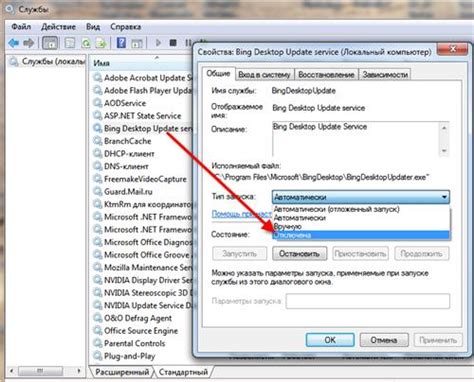The height and width of the screenshot is (382, 474).
Task: Select the Office Source Engine row
Action: [136, 331]
